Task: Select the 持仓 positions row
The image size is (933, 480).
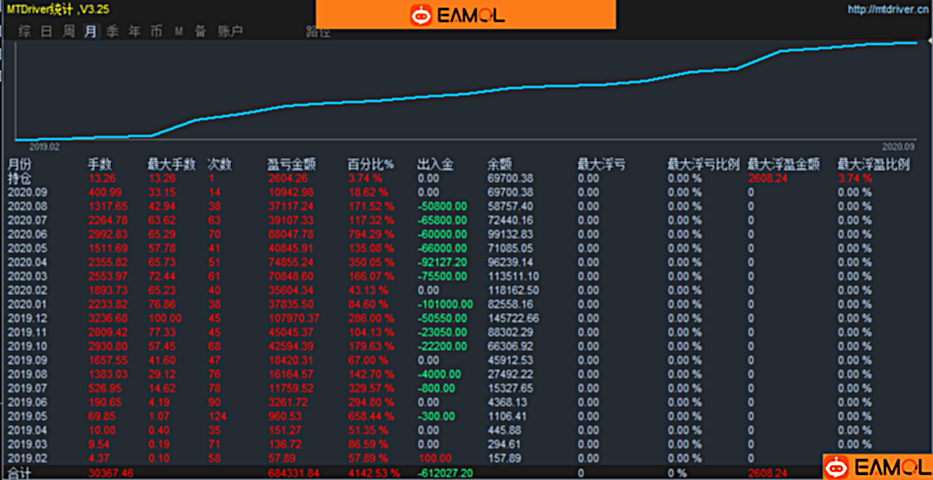Action: pyautogui.click(x=20, y=178)
